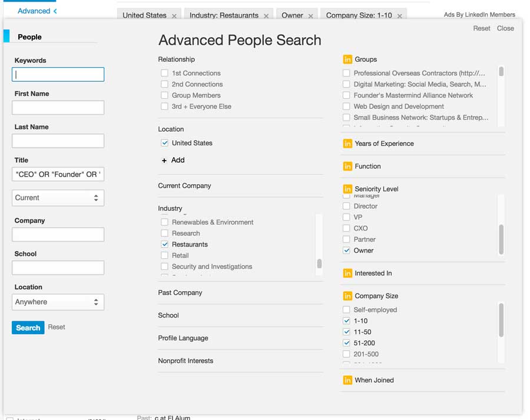Uncheck the Restaurants industry checkbox

point(164,244)
